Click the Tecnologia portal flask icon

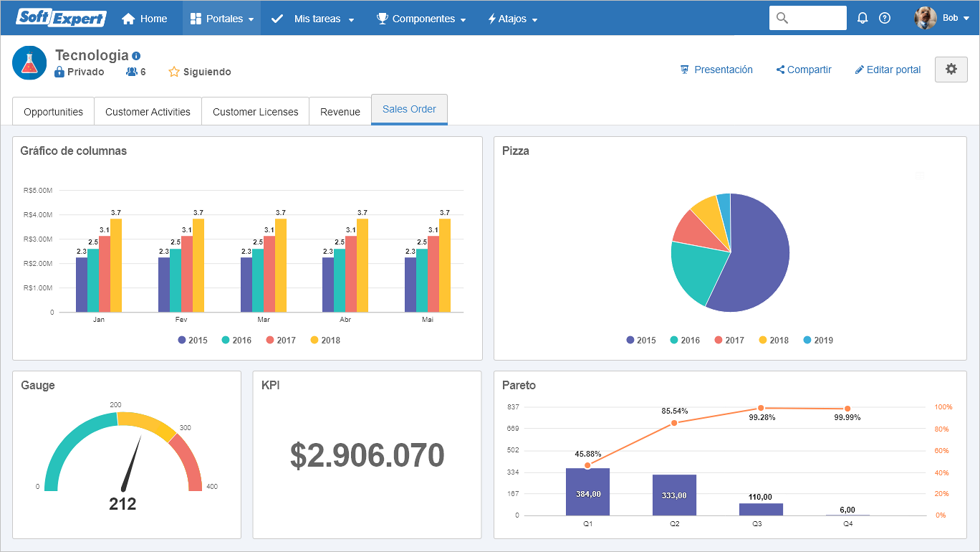pyautogui.click(x=29, y=63)
